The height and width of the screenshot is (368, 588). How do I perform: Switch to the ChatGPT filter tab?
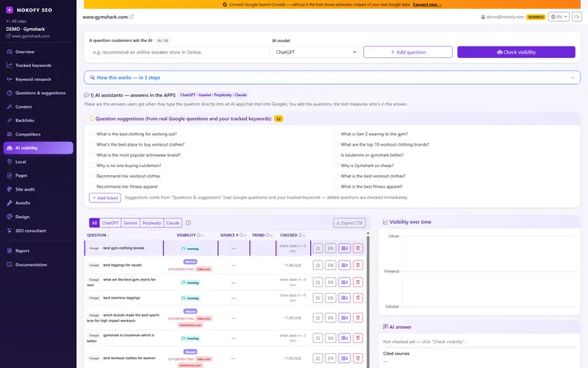coord(110,223)
